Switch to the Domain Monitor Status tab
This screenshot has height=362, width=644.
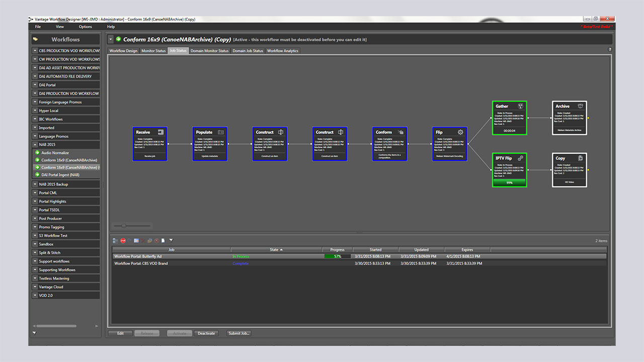tap(209, 51)
